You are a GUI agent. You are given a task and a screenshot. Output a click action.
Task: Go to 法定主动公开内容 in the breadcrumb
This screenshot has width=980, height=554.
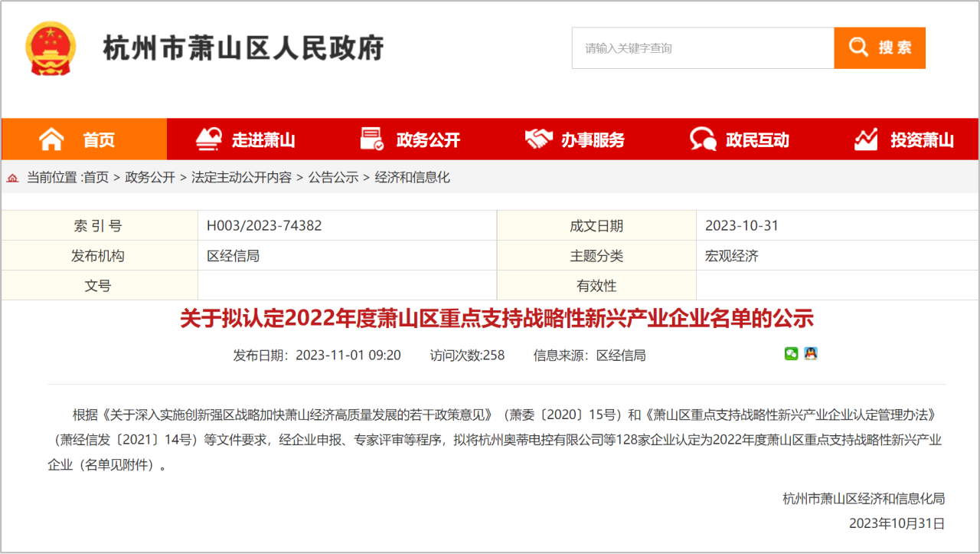241,178
